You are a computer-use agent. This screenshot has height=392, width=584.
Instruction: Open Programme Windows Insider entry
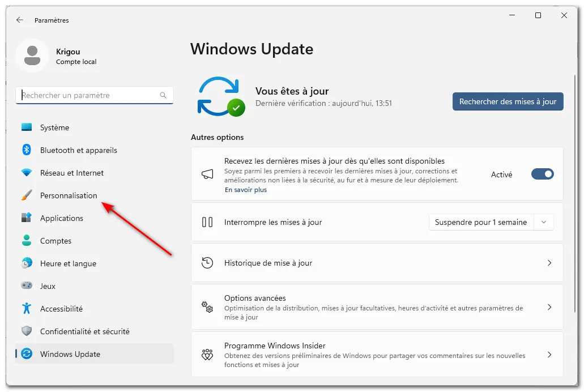377,355
